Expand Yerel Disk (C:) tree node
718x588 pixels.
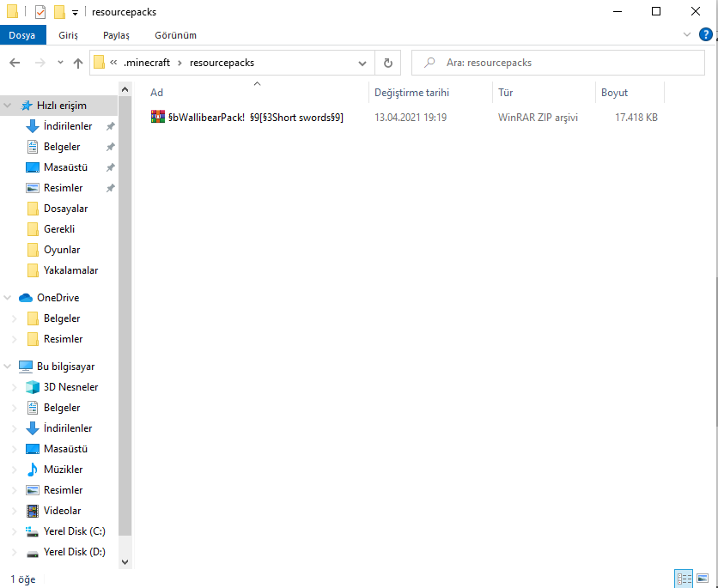(15, 531)
